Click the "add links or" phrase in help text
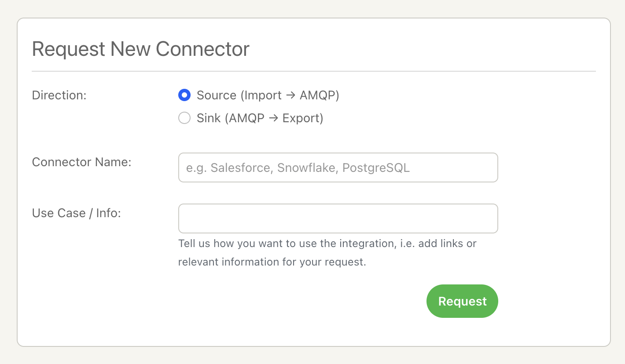 pyautogui.click(x=447, y=244)
